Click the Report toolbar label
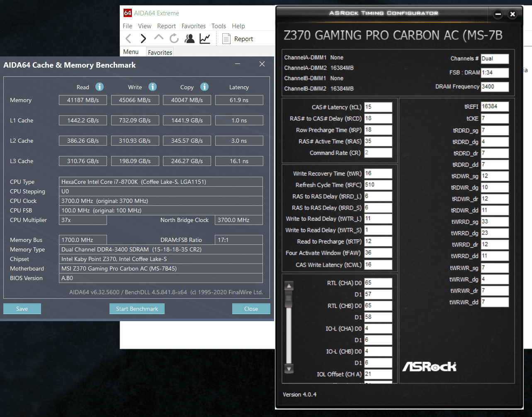532x417 pixels. (x=243, y=39)
